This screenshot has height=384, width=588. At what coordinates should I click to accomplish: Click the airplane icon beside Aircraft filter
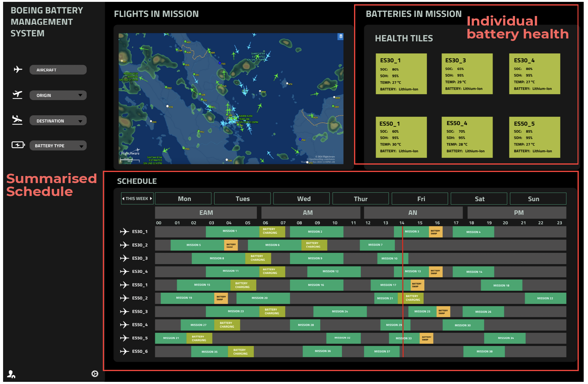click(18, 70)
